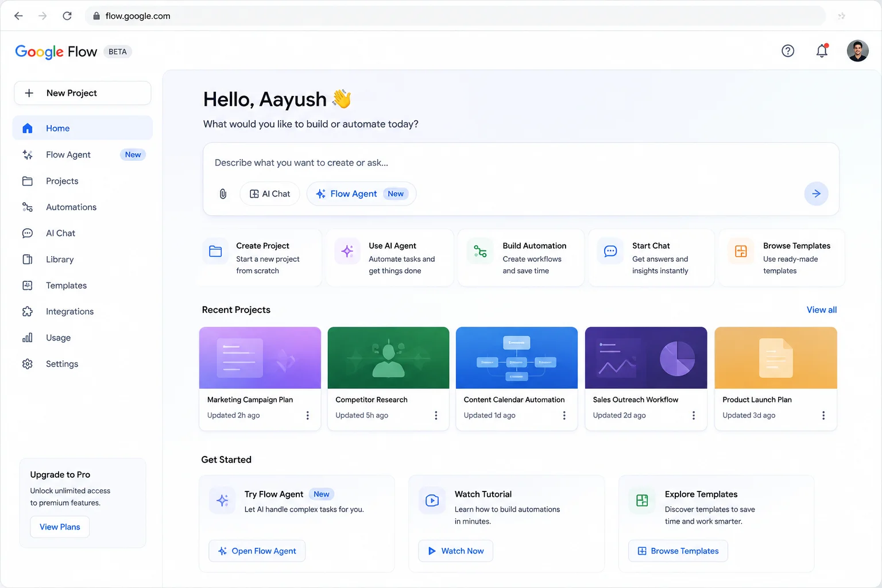Open options menu for Sales Outreach Workflow
Image resolution: width=882 pixels, height=588 pixels.
pos(694,415)
